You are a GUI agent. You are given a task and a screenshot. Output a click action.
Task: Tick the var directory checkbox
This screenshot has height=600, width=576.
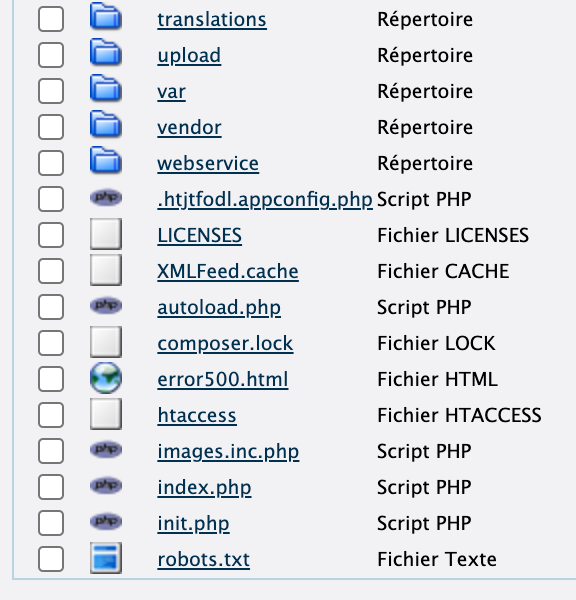click(51, 91)
